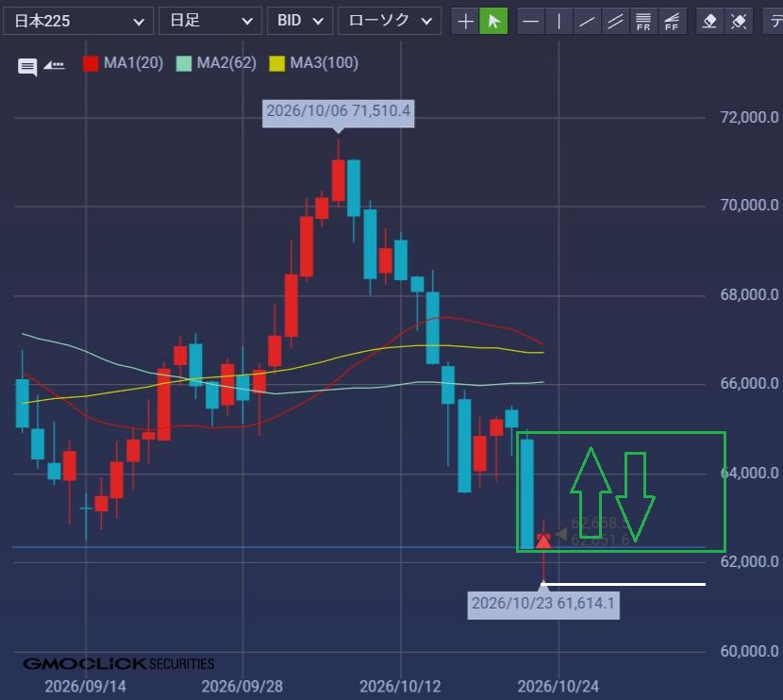783x700 pixels.
Task: Click the 70,000.0 price axis label
Action: point(749,206)
